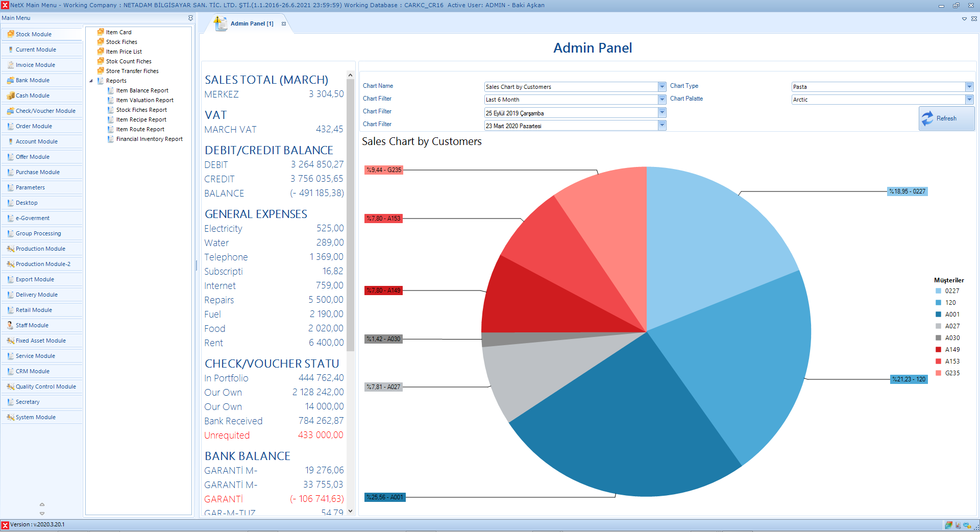
Task: Expand the Chart Palette dropdown
Action: 969,100
